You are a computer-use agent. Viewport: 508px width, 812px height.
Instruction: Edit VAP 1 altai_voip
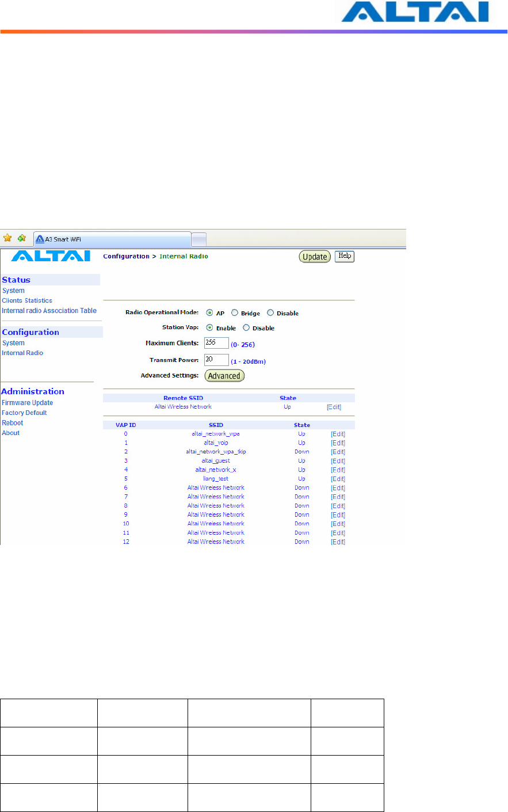338,443
